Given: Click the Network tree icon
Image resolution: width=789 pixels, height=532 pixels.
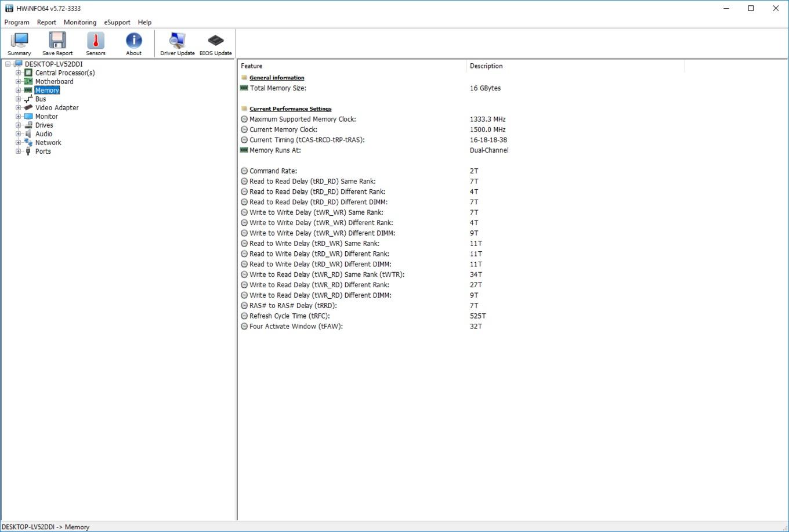Looking at the screenshot, I should 28,143.
